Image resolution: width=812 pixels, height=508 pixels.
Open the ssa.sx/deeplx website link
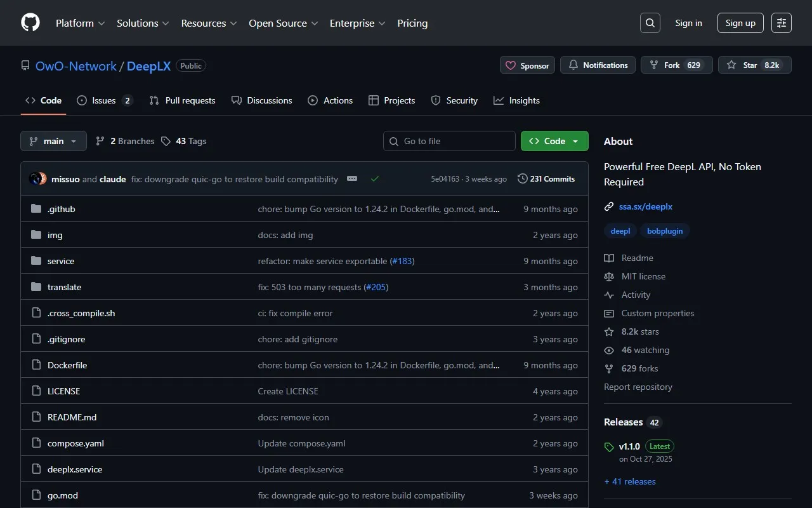point(645,206)
